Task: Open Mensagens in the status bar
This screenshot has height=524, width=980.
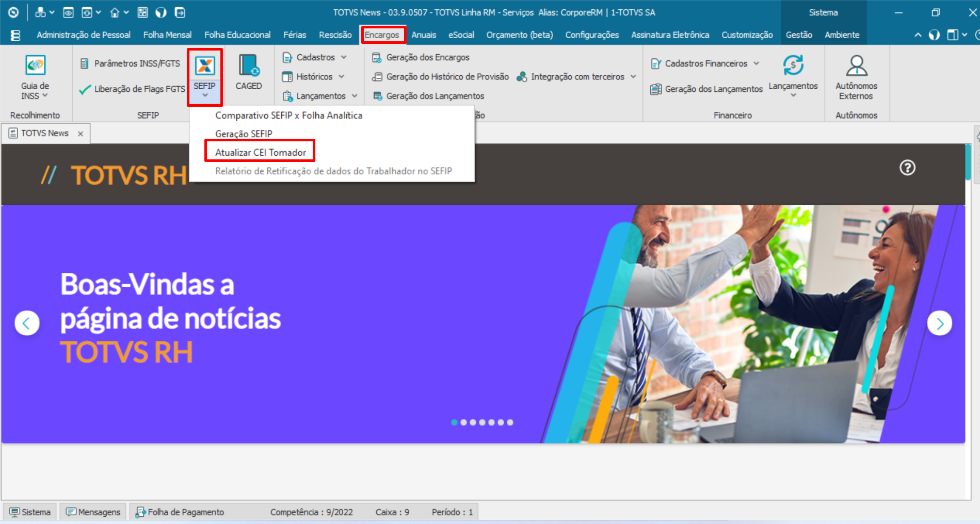Action: pyautogui.click(x=93, y=512)
